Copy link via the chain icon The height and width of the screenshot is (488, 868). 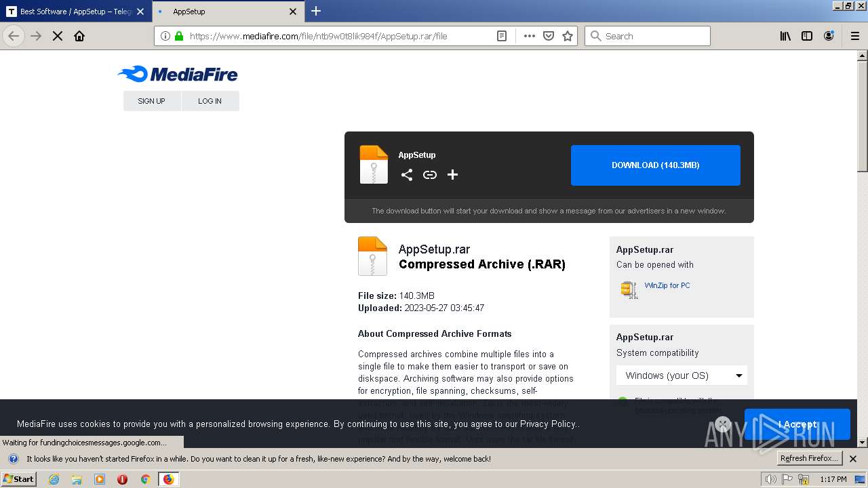coord(430,175)
